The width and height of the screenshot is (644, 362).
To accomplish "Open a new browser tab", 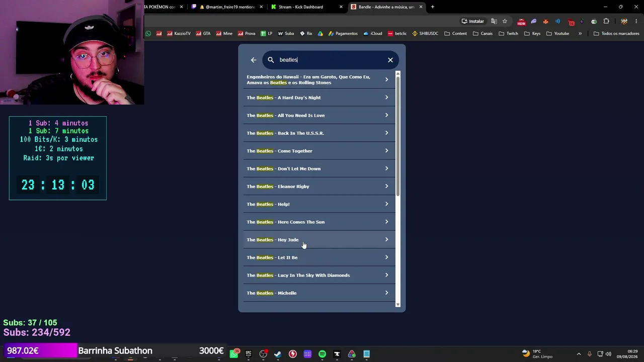I will tap(433, 7).
